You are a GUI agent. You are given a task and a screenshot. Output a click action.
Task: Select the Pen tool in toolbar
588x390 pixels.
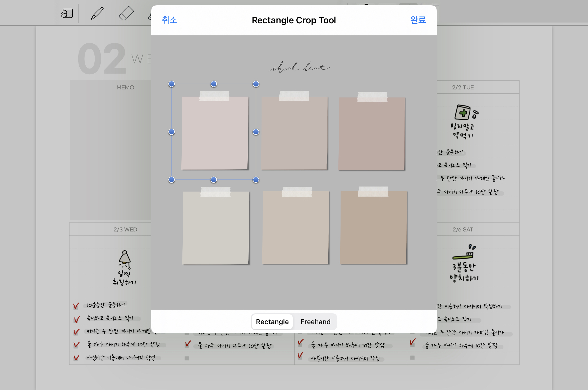97,13
